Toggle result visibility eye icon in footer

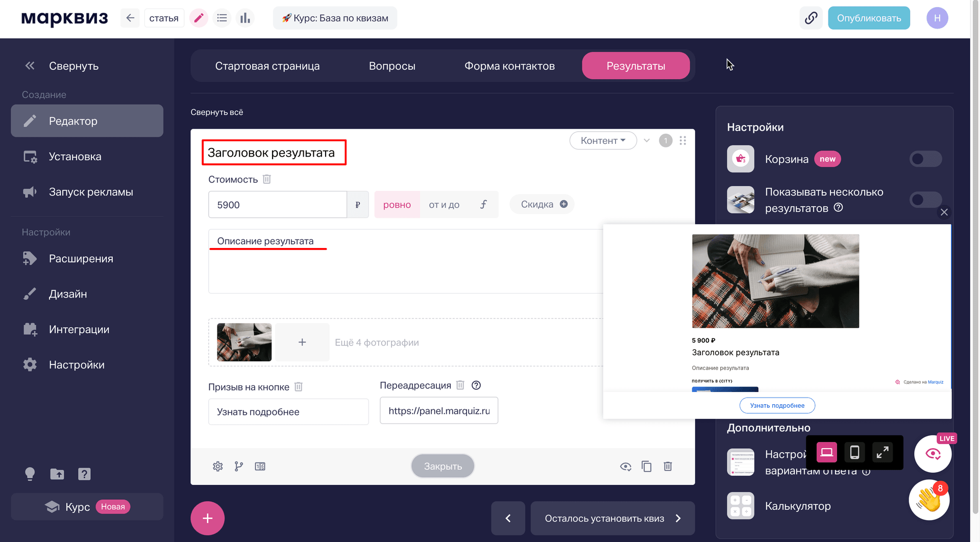(626, 466)
